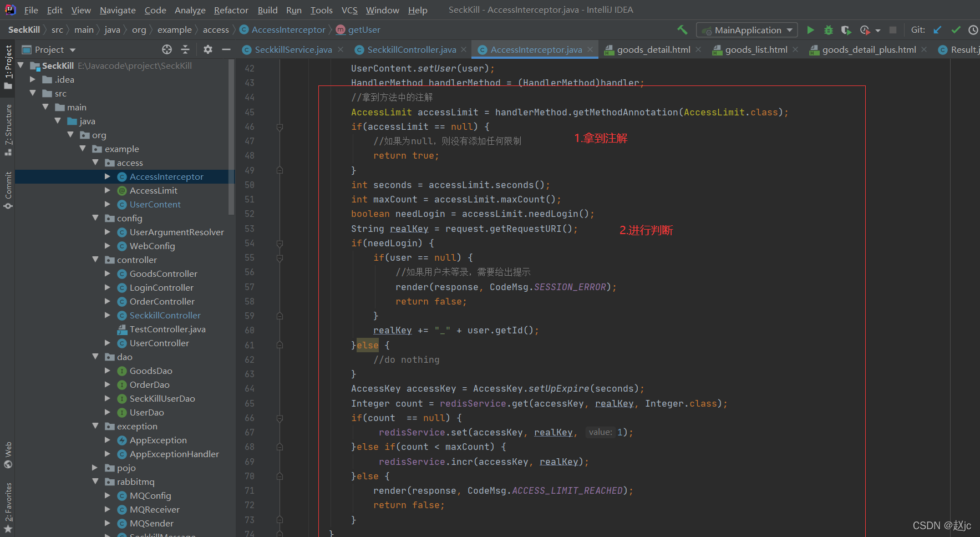Fold the else block at line 61
Viewport: 980px width, 537px height.
[x=280, y=345]
